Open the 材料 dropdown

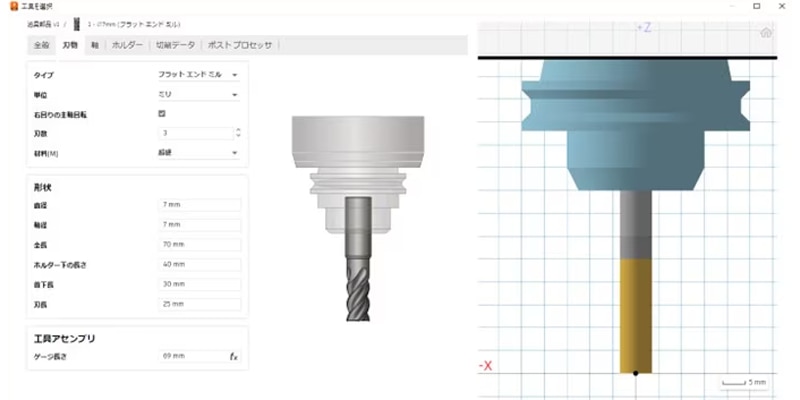(x=197, y=153)
